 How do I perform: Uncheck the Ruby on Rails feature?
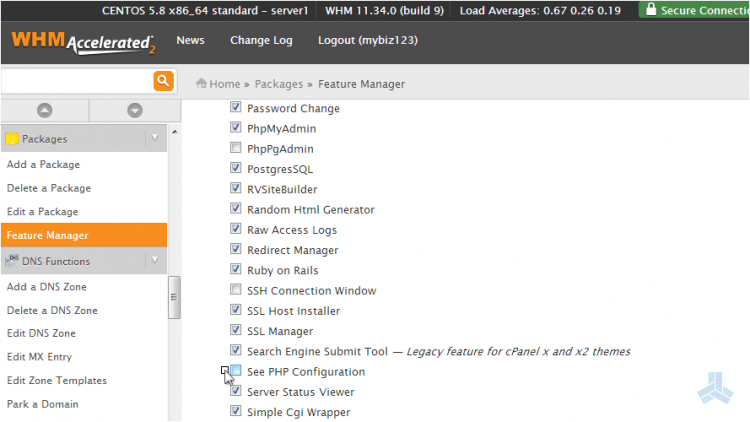pos(236,270)
